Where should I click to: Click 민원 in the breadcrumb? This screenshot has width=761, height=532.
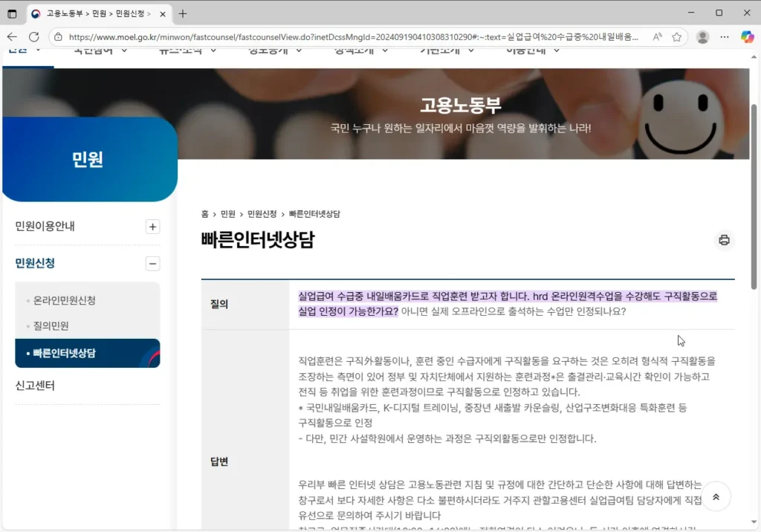227,214
